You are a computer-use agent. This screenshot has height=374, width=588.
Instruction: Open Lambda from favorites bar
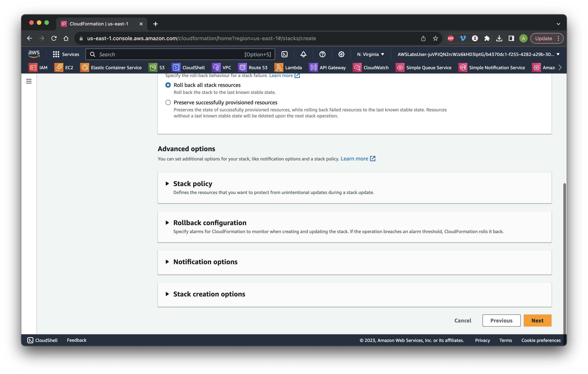pos(288,68)
